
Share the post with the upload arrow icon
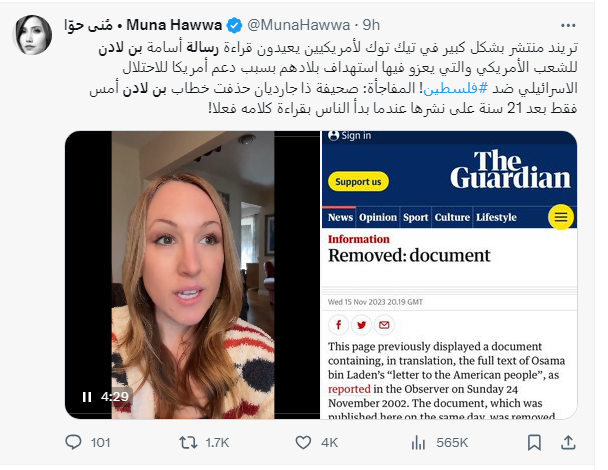tap(568, 442)
